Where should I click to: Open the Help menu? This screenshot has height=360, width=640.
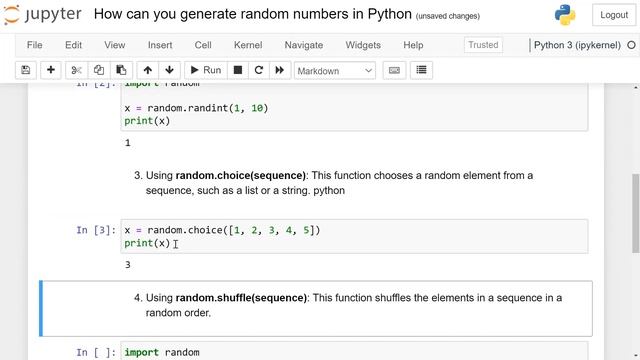413,45
